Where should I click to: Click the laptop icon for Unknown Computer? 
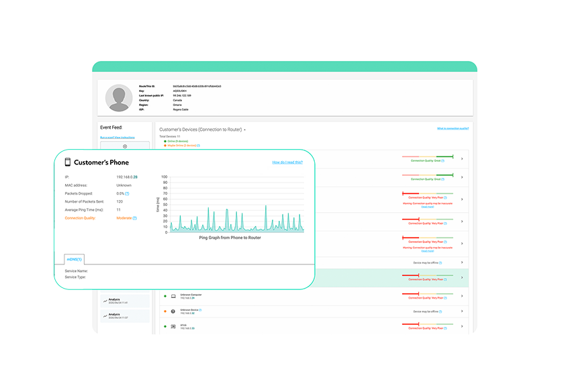173,296
